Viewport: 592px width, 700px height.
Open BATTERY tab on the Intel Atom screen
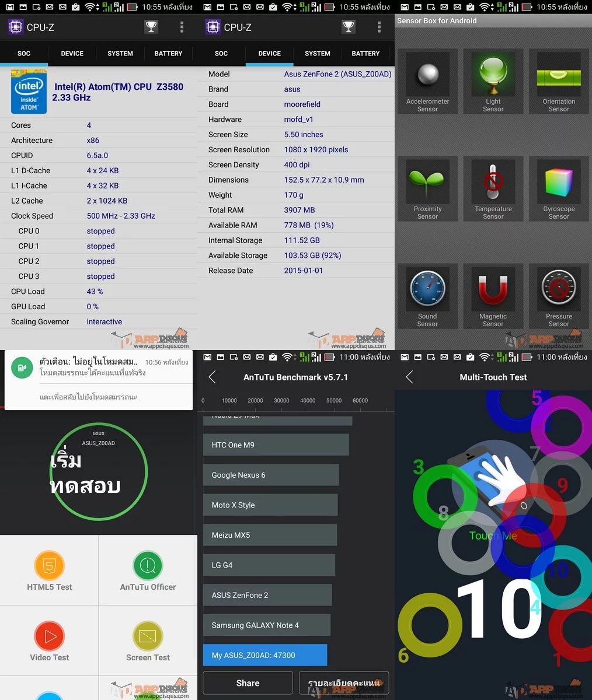pos(168,54)
